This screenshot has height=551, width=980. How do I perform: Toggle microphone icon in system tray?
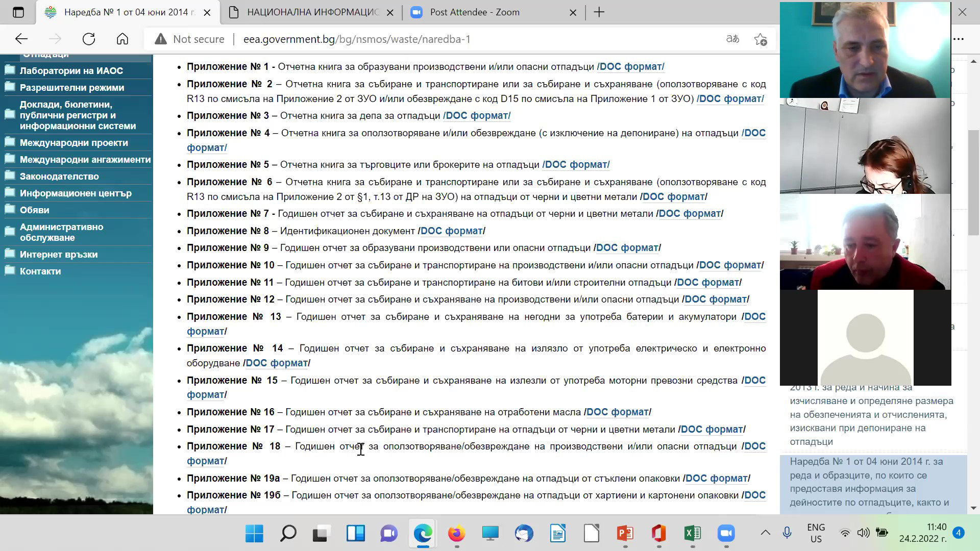coord(787,533)
